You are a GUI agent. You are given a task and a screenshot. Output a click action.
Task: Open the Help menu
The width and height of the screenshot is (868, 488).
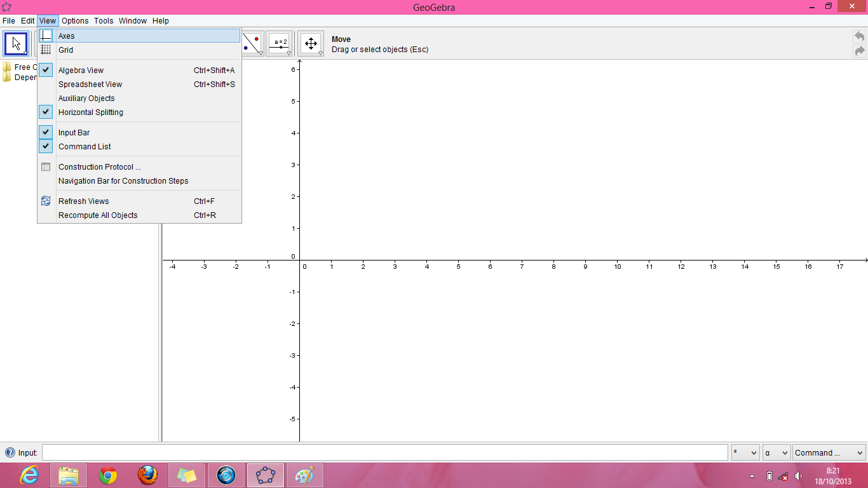[161, 21]
